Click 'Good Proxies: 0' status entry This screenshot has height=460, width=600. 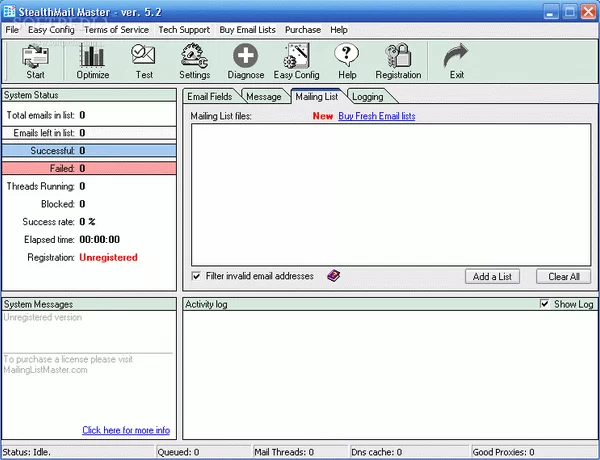point(503,452)
